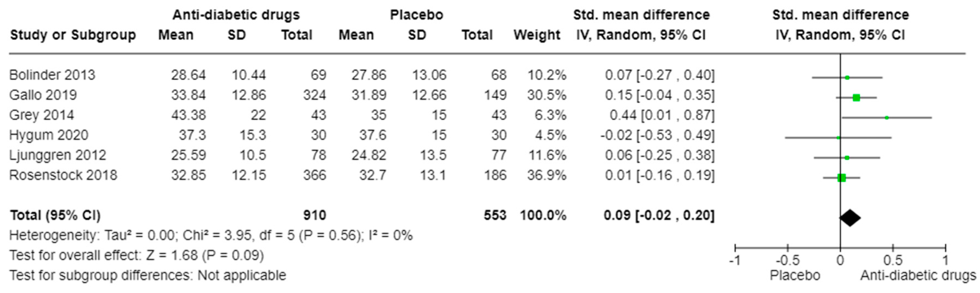
Task: Select the test for overall effect text
Action: point(136,255)
